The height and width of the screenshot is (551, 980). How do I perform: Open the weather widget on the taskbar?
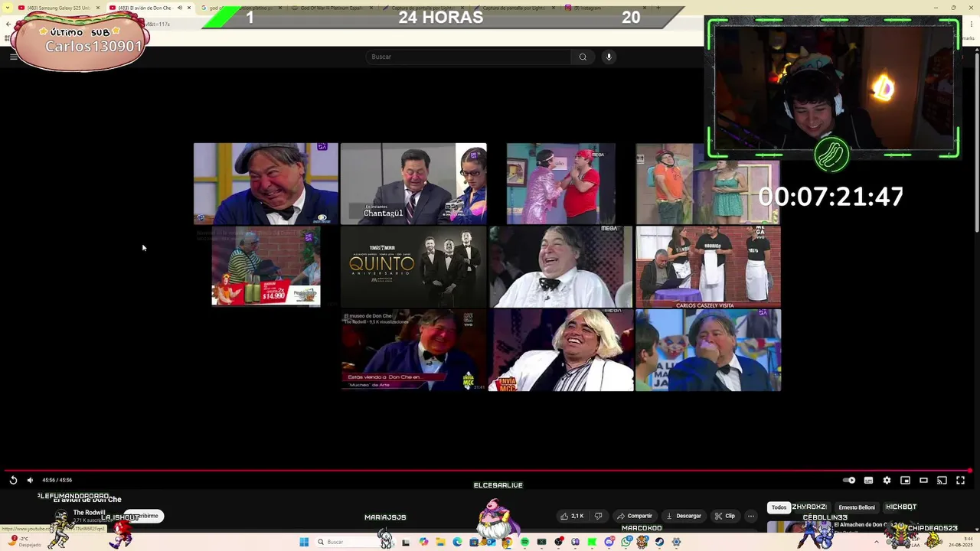pos(23,542)
